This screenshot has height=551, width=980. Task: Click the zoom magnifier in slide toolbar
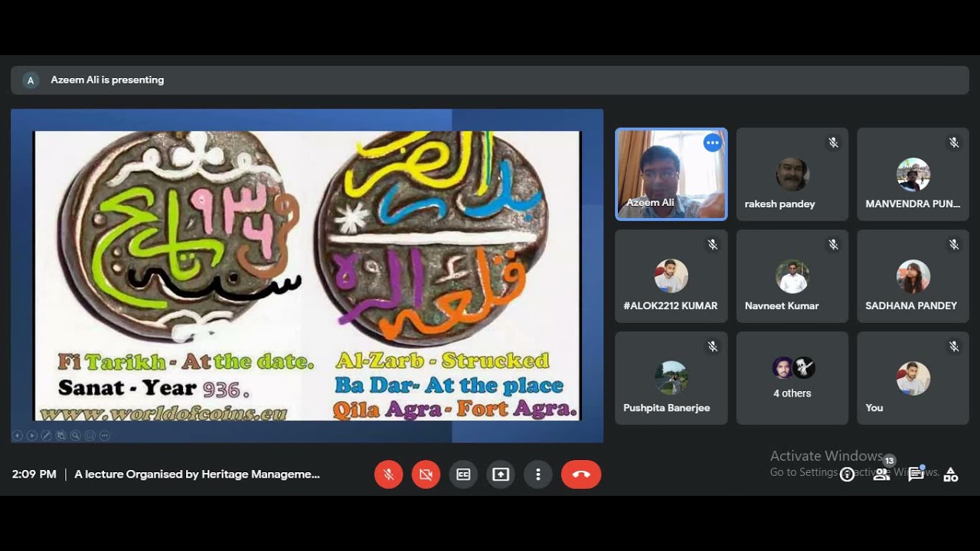coord(76,435)
